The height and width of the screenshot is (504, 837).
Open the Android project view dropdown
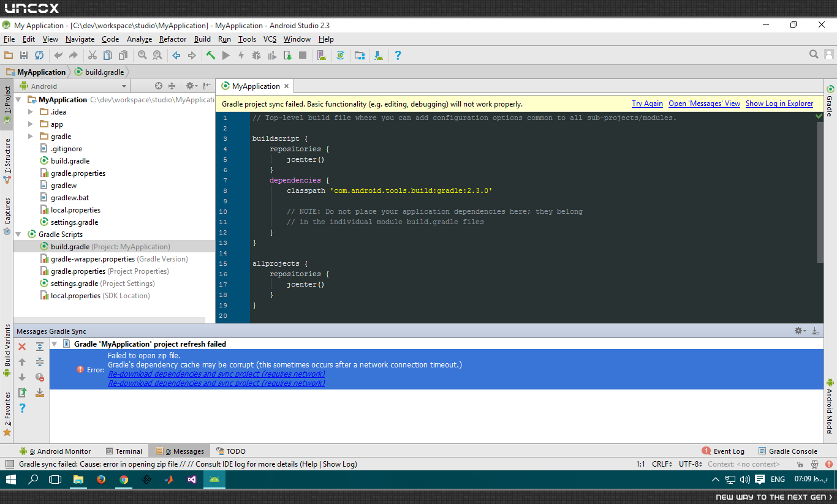[76, 86]
